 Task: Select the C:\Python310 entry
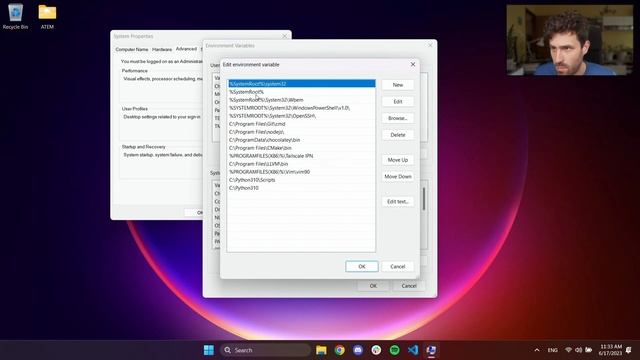coord(302,188)
